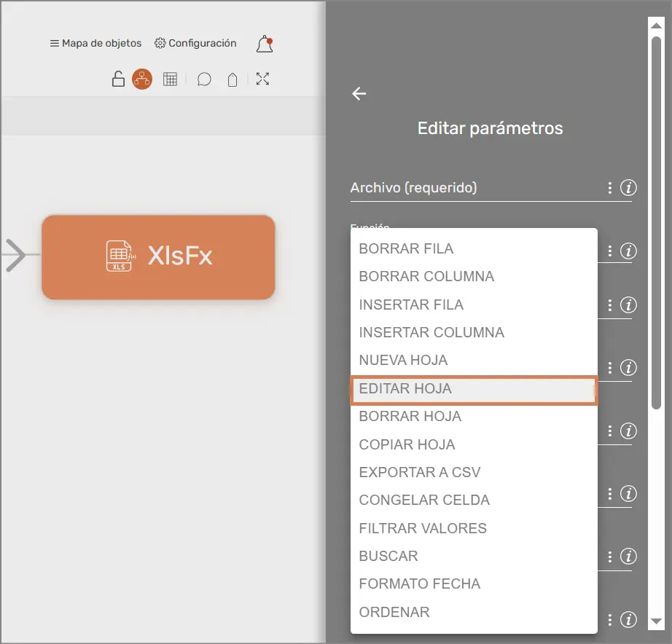Pick BUSCAR option in the list
Screen dimensions: 672x644
pos(474,556)
